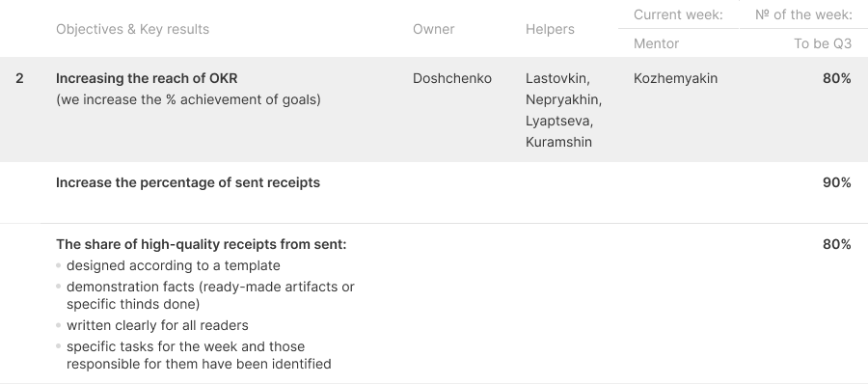Click the 90% target value for sent receipts

tap(837, 183)
